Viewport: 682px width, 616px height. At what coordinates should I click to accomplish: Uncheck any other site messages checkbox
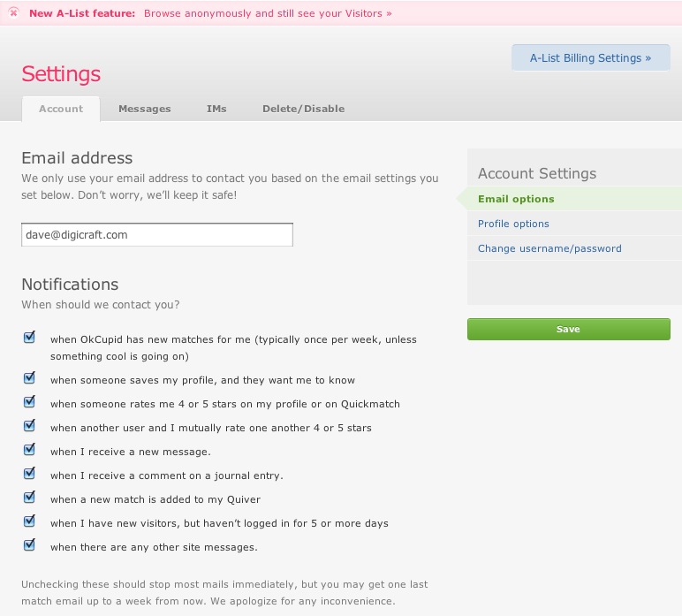[x=29, y=545]
